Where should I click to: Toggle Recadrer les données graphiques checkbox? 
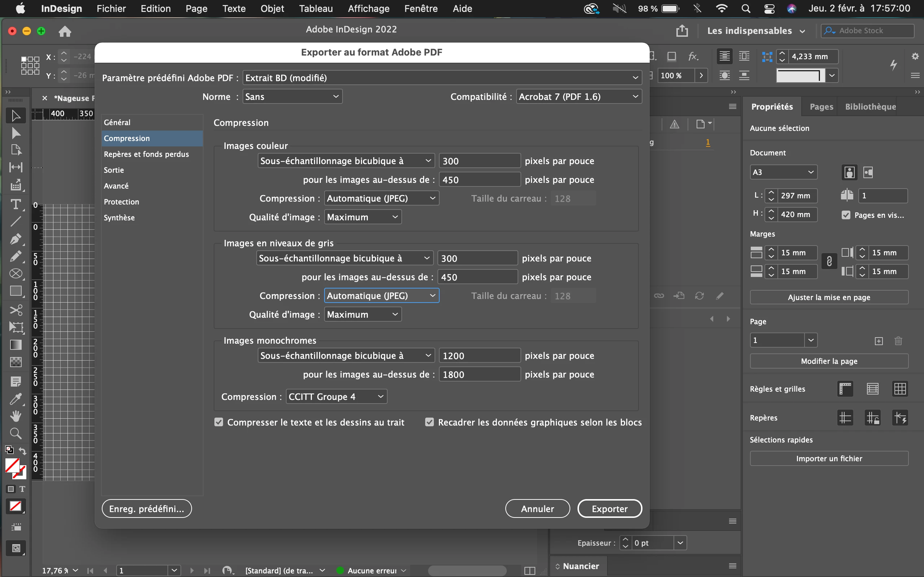point(430,422)
